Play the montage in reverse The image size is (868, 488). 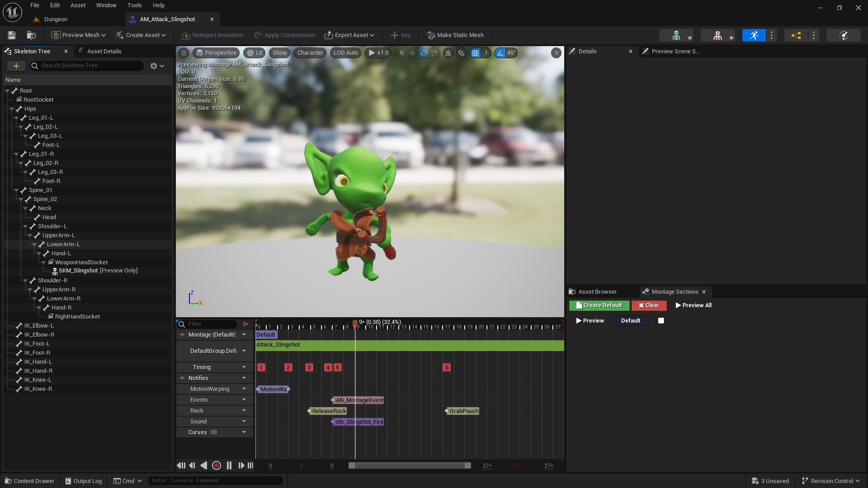point(204,465)
